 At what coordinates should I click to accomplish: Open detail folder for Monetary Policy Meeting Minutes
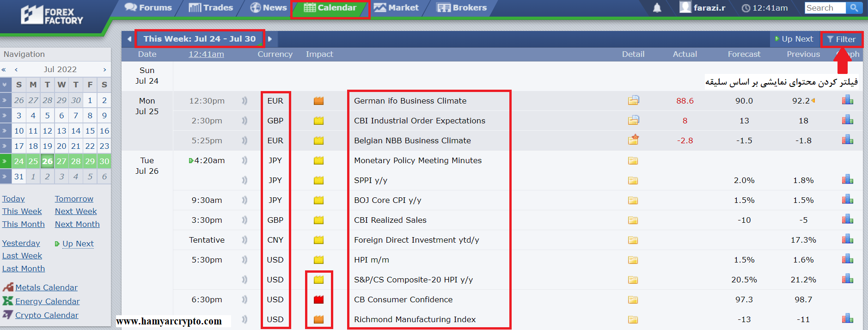633,161
